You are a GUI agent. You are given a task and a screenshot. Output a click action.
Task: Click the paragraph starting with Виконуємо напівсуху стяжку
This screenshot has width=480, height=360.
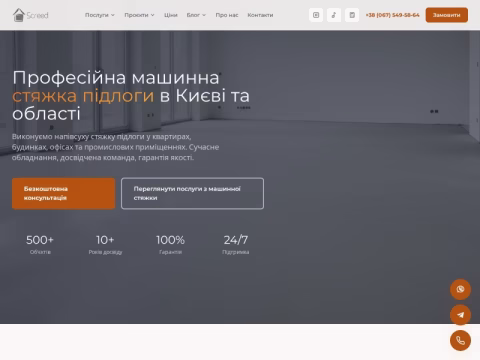point(115,147)
